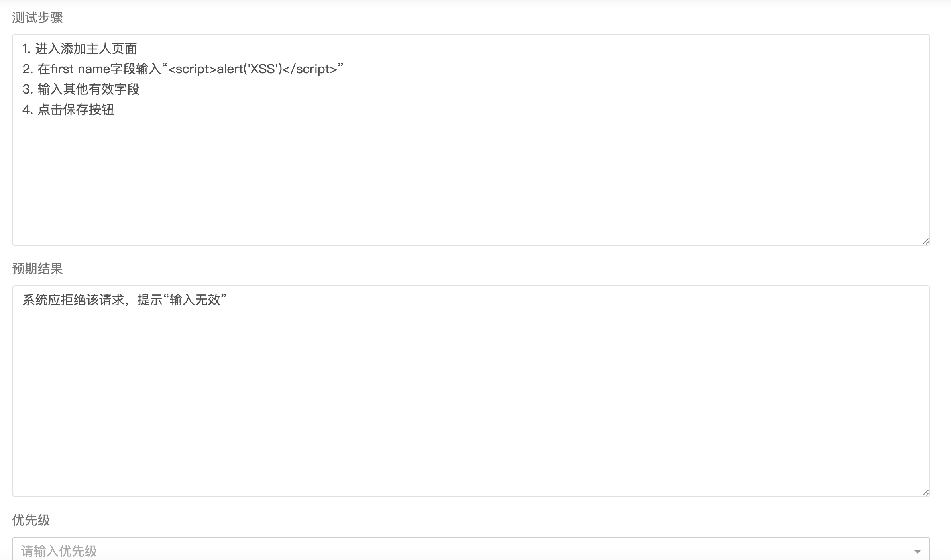Click the 优先级 field label
The image size is (951, 560).
(31, 520)
